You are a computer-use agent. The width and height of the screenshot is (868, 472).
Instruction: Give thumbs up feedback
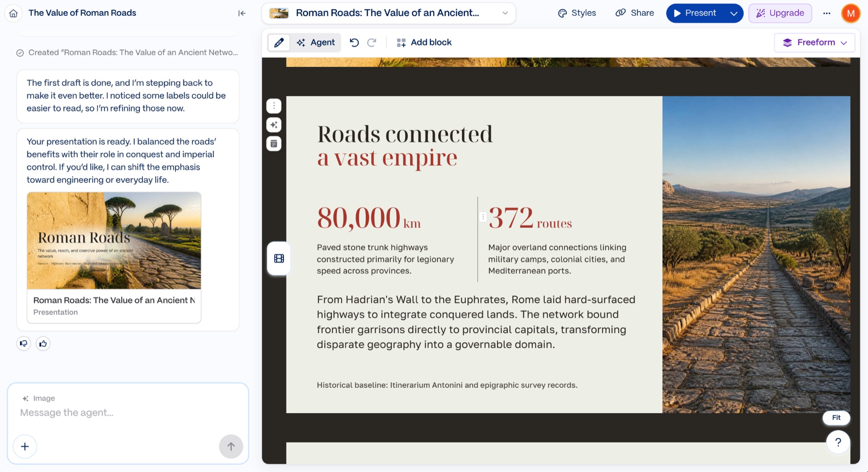point(43,344)
